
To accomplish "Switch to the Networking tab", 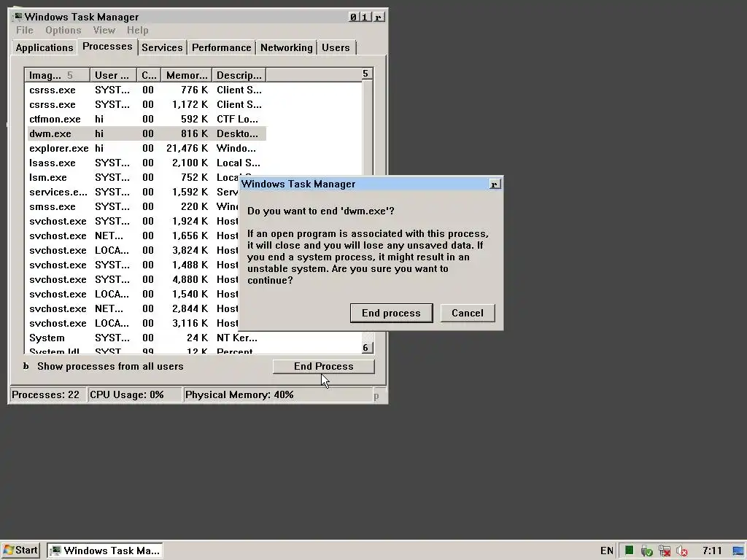I will [x=286, y=47].
